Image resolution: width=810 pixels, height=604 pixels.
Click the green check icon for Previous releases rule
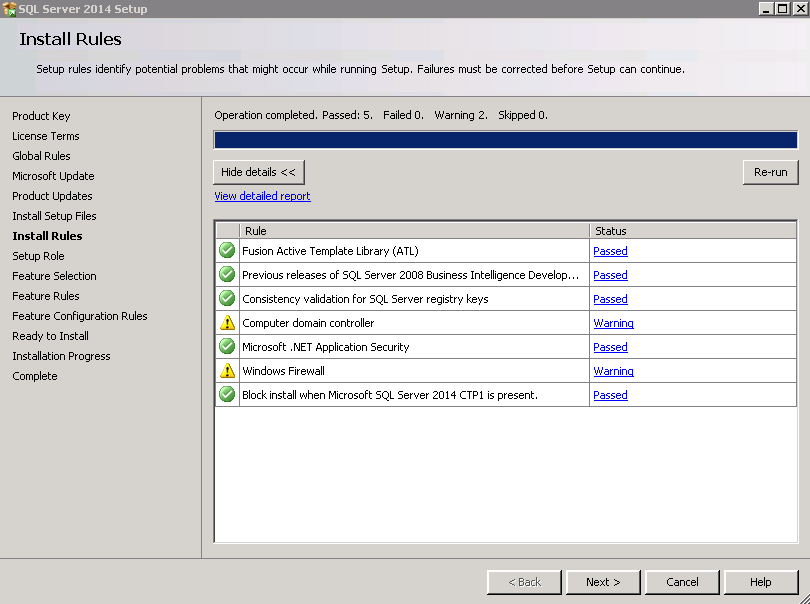[227, 274]
